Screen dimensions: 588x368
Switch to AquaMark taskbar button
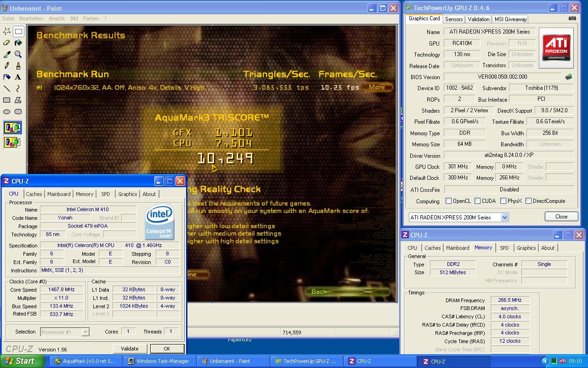tap(86, 361)
